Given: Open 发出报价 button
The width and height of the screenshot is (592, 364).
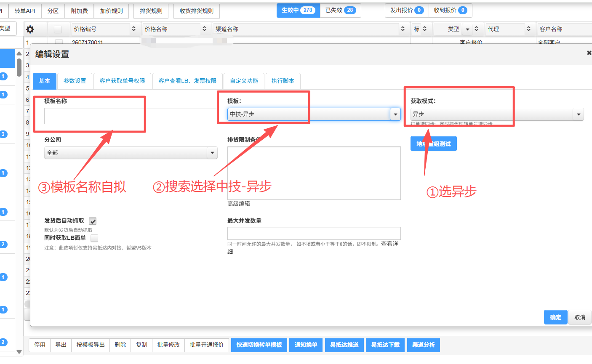Looking at the screenshot, I should point(407,11).
